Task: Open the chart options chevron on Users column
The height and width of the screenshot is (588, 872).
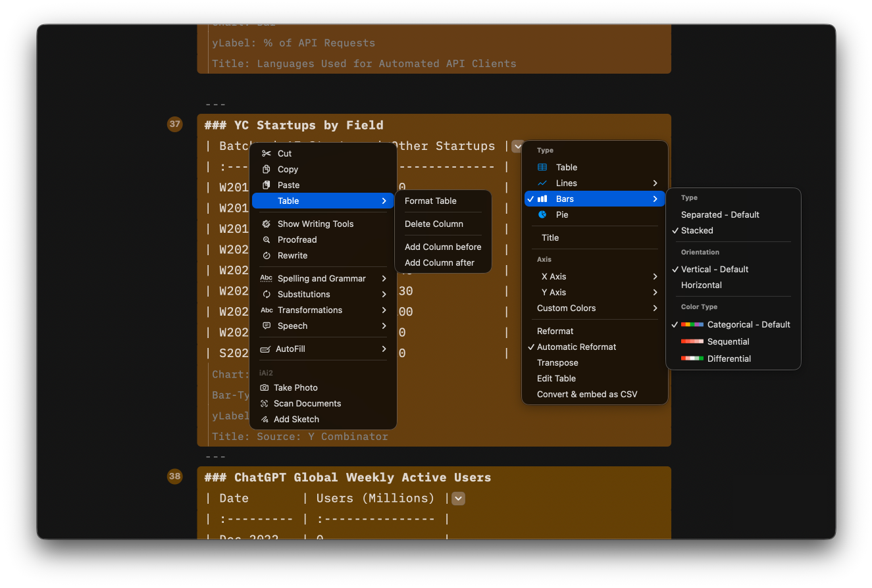Action: pos(458,499)
